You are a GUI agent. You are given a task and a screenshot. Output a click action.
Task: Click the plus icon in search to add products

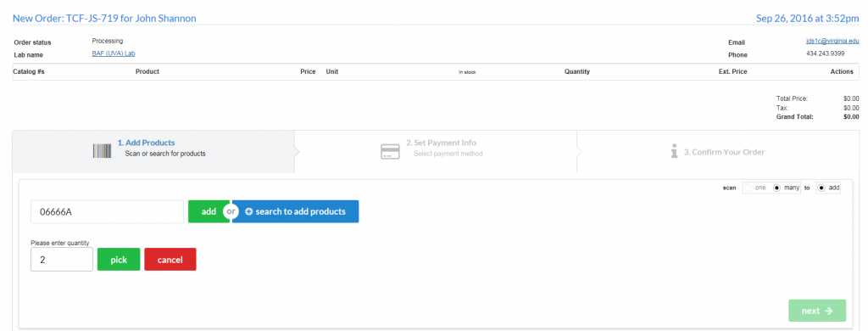tap(248, 212)
